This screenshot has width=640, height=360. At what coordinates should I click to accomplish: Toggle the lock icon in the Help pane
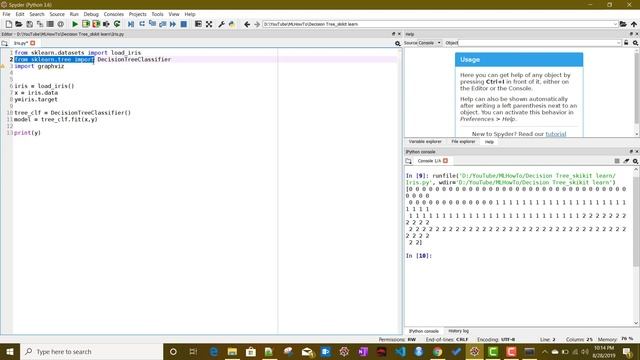(626, 43)
